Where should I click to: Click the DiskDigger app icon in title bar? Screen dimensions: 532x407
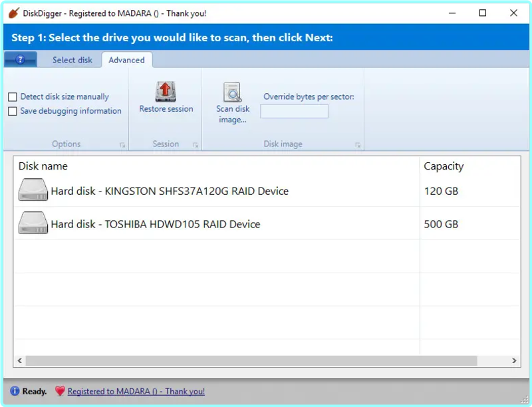[x=14, y=13]
